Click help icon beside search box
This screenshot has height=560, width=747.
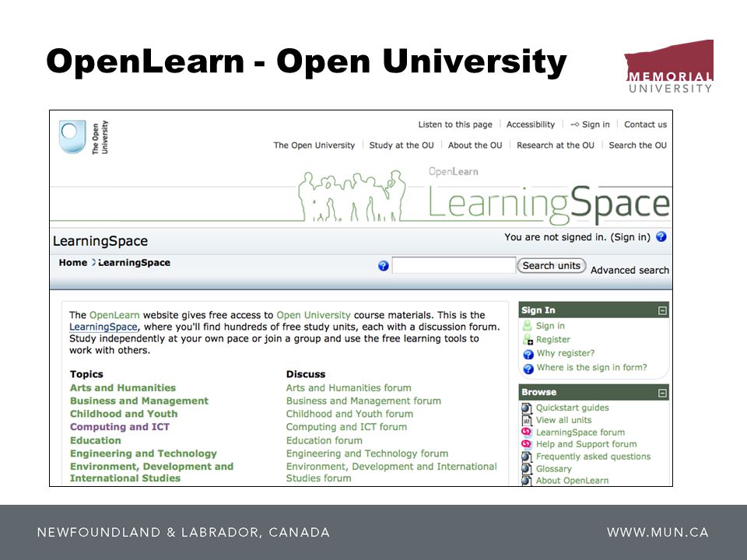click(x=383, y=266)
